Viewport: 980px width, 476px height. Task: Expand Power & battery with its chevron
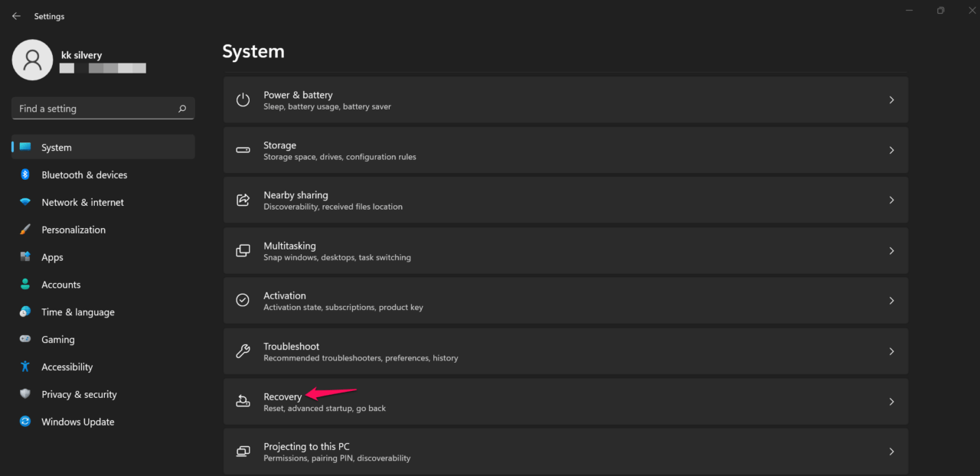coord(891,100)
